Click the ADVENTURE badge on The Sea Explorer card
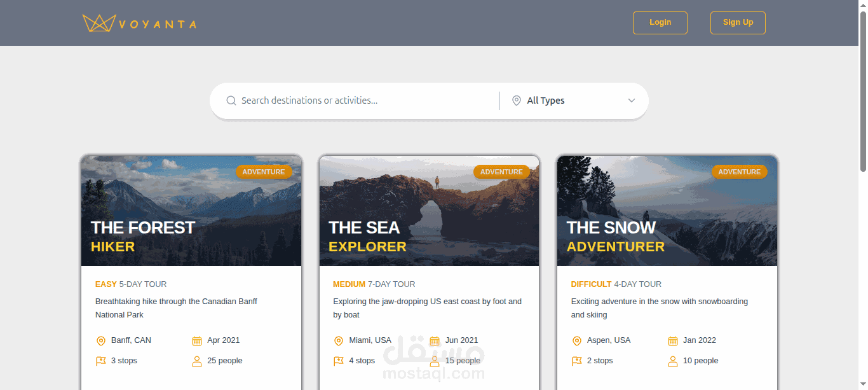The image size is (868, 390). tap(502, 172)
